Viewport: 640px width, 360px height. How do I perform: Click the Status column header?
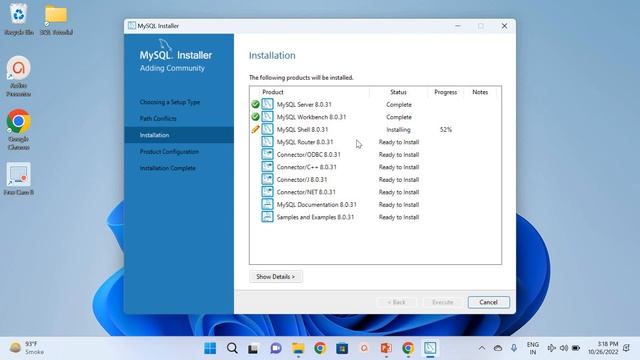pyautogui.click(x=398, y=92)
